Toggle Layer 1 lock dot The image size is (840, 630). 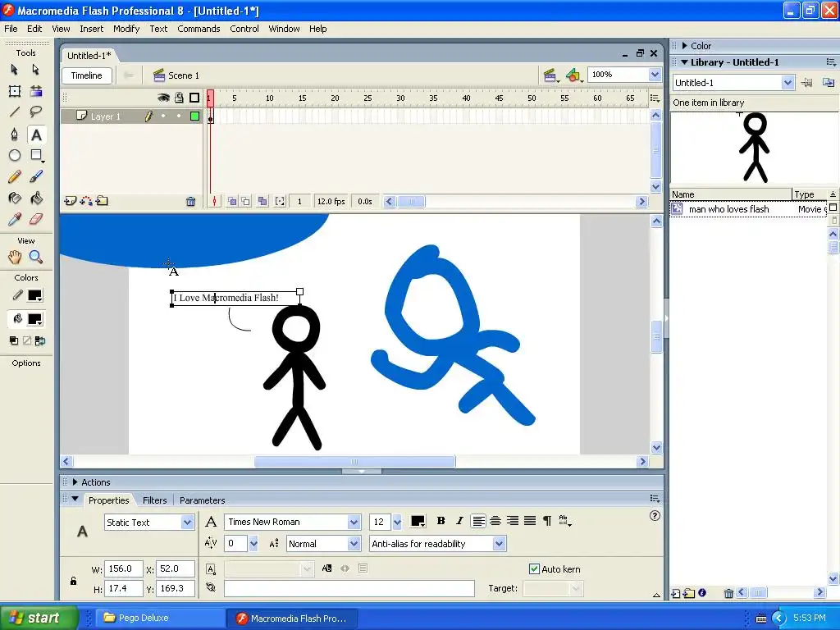[179, 116]
